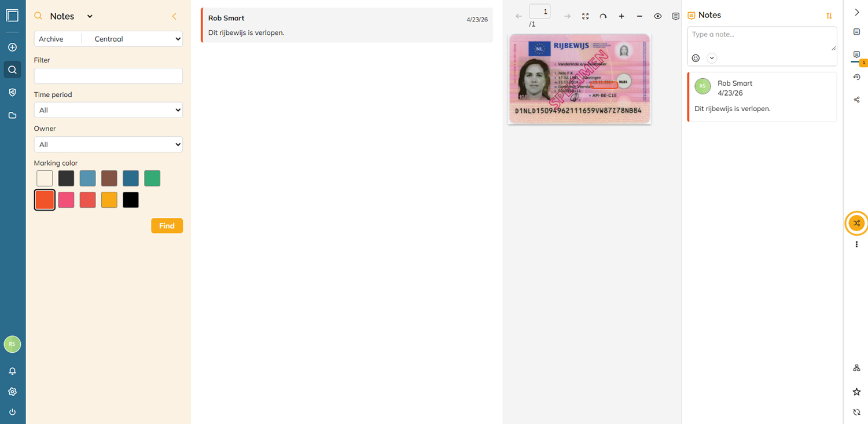This screenshot has width=868, height=424.
Task: Toggle fullscreen fit view icon
Action: 585,16
